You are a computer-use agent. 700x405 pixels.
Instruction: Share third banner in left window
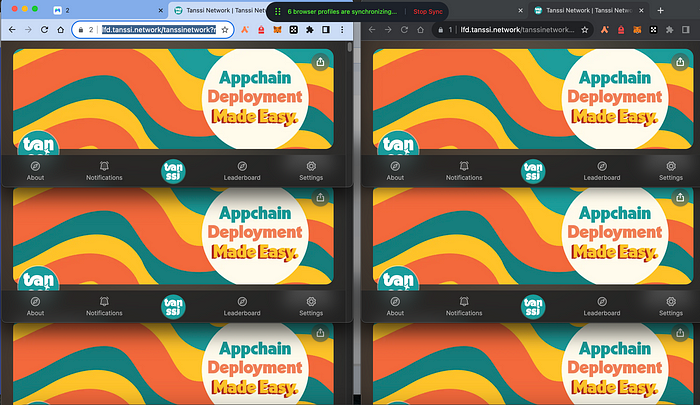point(320,333)
